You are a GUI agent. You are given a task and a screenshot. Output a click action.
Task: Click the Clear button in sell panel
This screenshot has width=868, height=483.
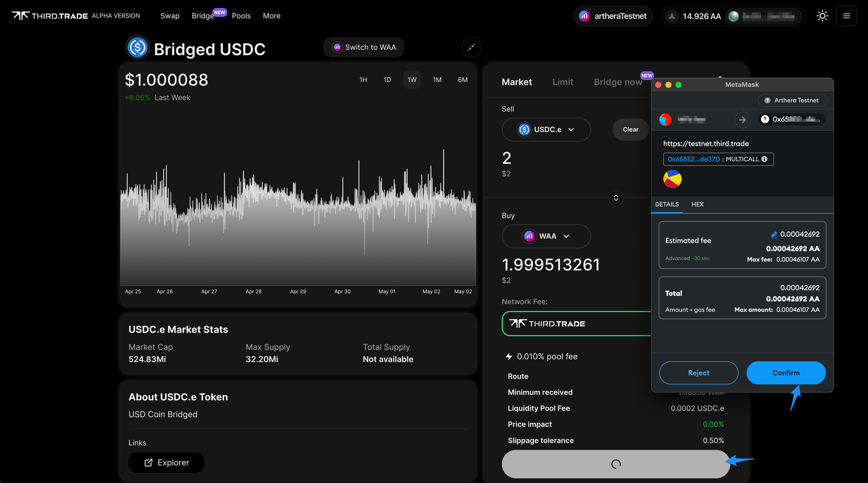[629, 129]
